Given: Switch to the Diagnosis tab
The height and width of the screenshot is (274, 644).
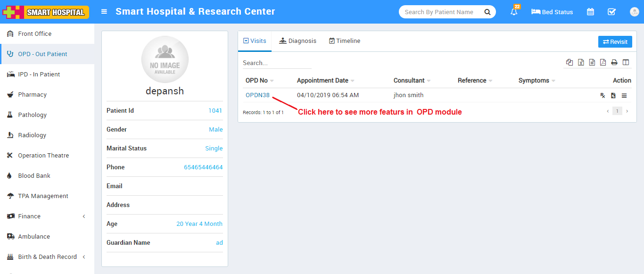Looking at the screenshot, I should [x=297, y=41].
